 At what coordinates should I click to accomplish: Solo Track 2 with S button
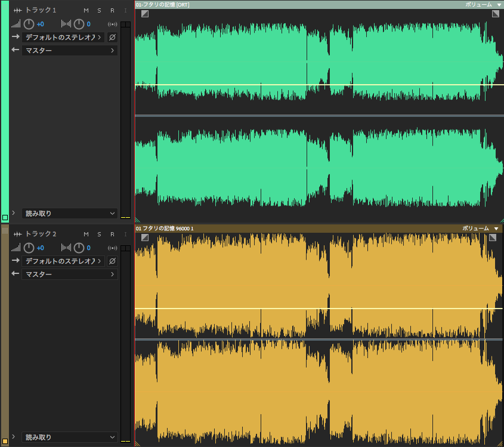(x=100, y=235)
